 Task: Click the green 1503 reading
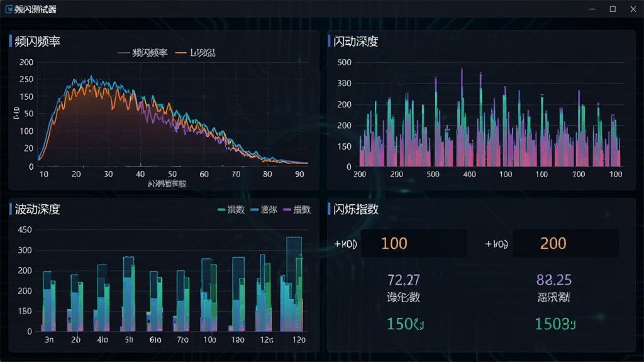[x=555, y=324]
